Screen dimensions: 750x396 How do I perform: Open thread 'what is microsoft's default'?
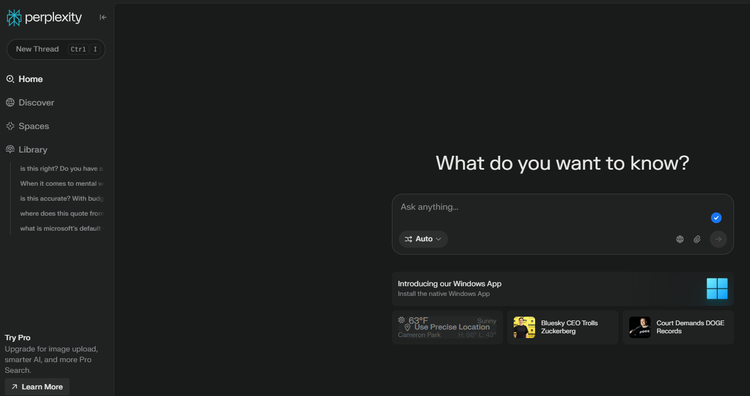pyautogui.click(x=61, y=229)
